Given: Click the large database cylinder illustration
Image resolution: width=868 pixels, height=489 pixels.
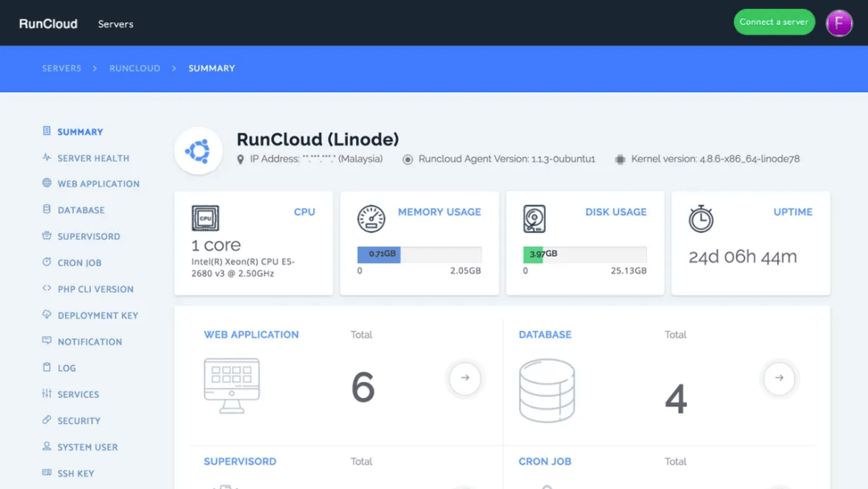Looking at the screenshot, I should point(547,390).
